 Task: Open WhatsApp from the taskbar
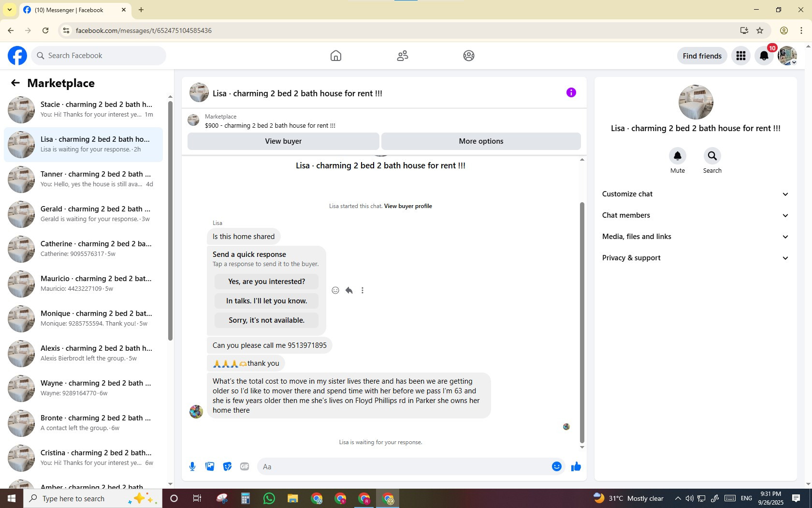pyautogui.click(x=269, y=498)
